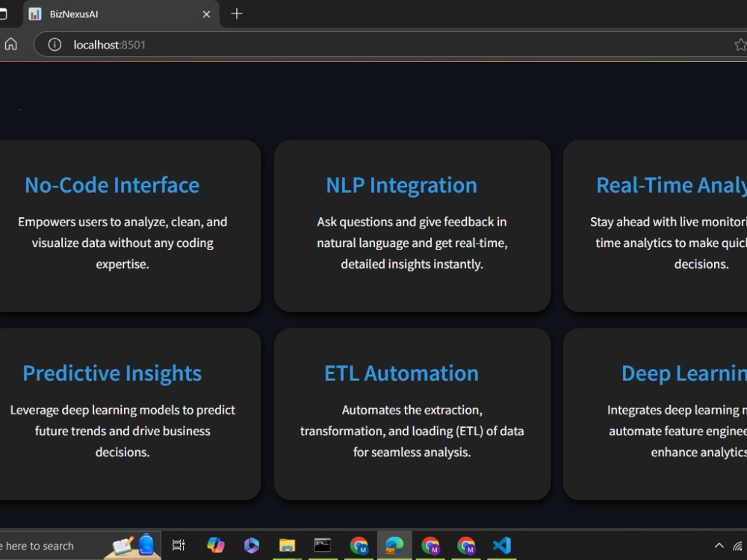The width and height of the screenshot is (747, 560).
Task: Click the No-Code Interface heading
Action: point(112,185)
